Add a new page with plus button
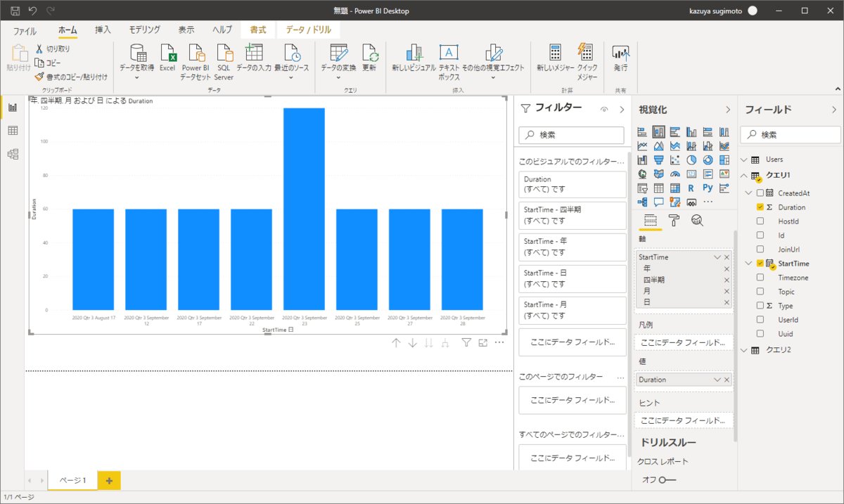 click(x=109, y=480)
